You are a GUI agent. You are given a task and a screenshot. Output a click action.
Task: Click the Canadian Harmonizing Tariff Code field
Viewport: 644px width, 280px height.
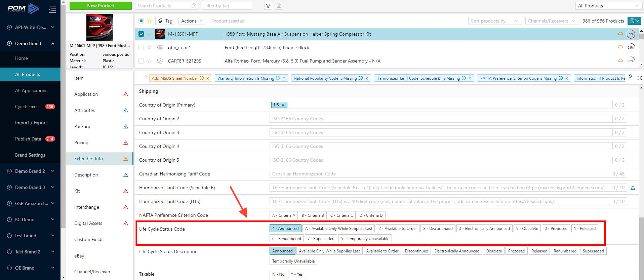(x=440, y=174)
